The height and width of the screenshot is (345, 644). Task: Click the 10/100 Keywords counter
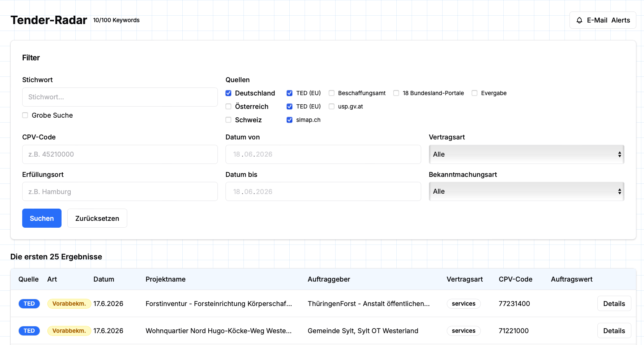(x=117, y=20)
